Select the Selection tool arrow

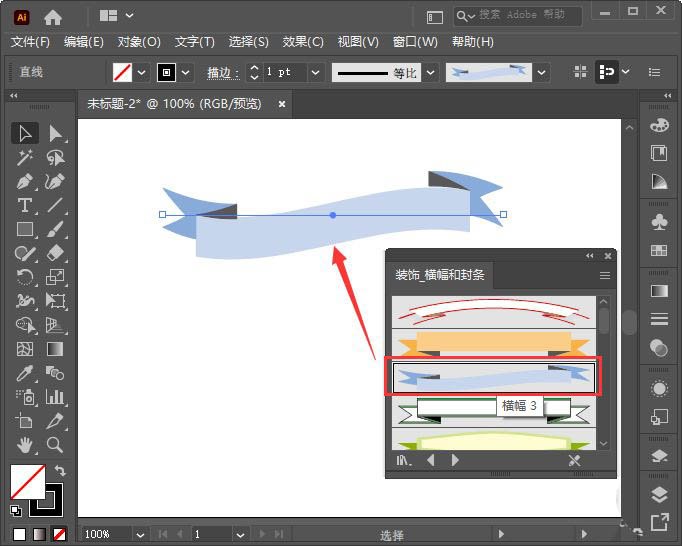point(25,134)
